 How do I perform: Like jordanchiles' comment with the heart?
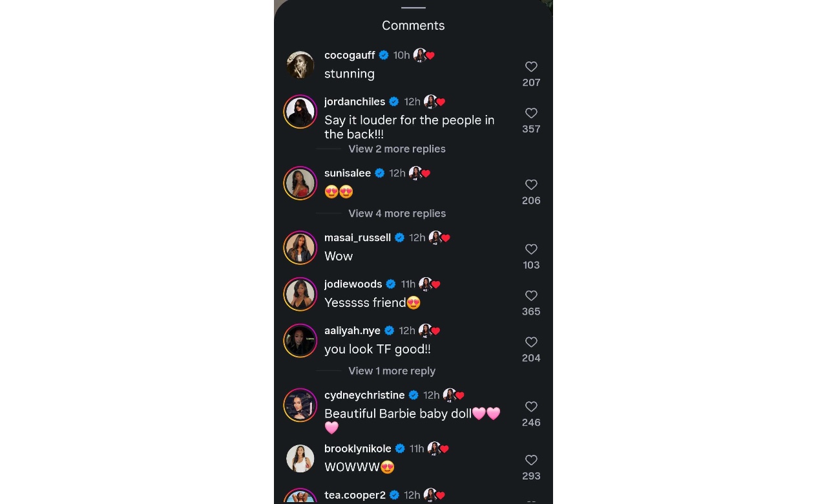click(531, 113)
